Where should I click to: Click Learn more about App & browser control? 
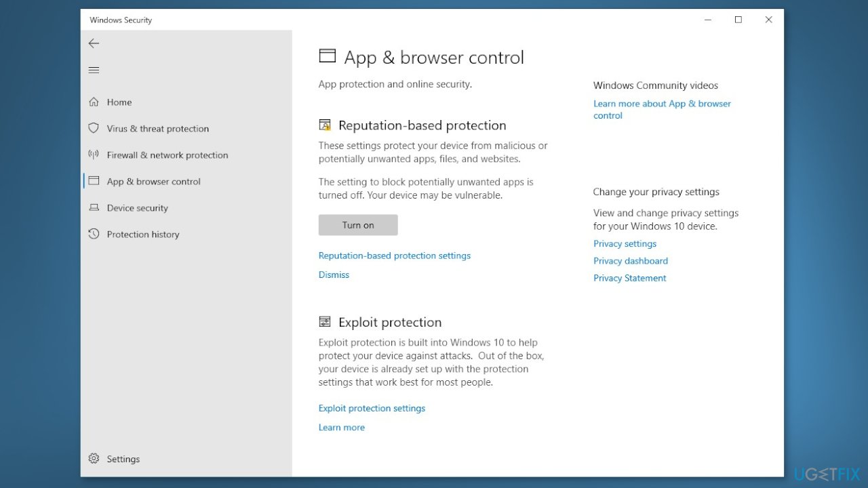click(662, 109)
